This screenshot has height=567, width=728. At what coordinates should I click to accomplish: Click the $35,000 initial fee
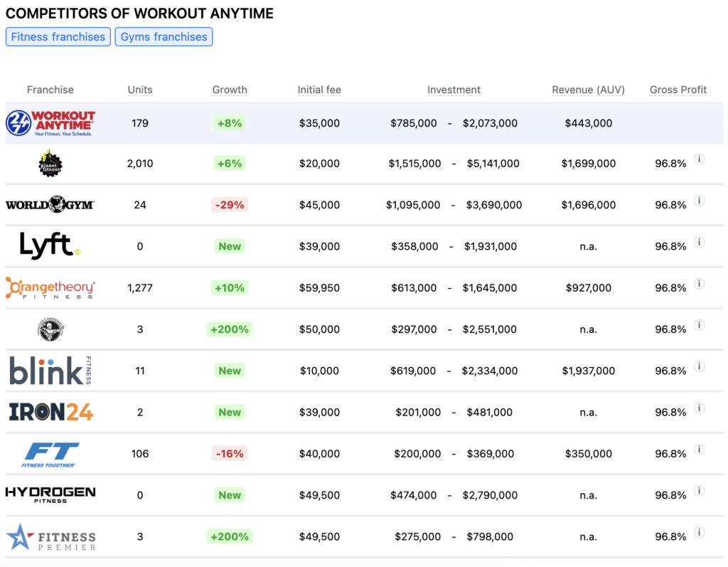[x=319, y=123]
